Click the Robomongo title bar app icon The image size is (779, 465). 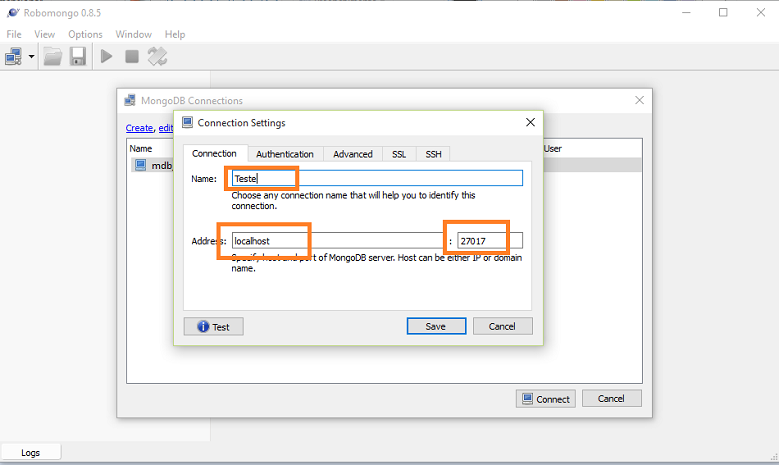coord(13,12)
